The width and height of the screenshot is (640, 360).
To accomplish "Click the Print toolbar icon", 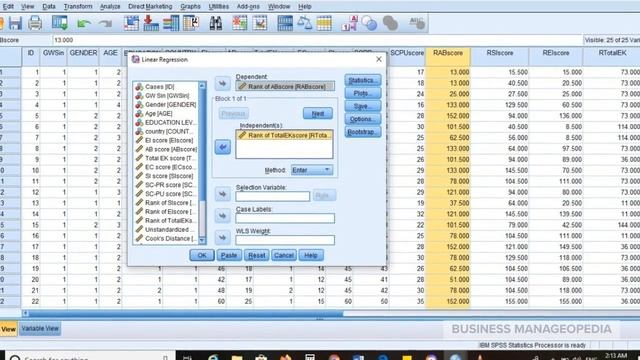I will point(35,23).
